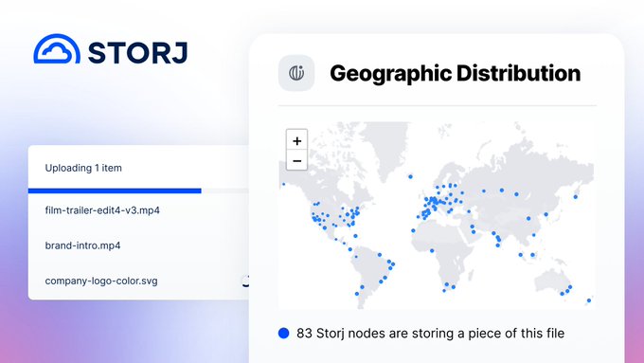Zoom in the map with plus button
Image resolution: width=644 pixels, height=363 pixels.
coord(296,140)
